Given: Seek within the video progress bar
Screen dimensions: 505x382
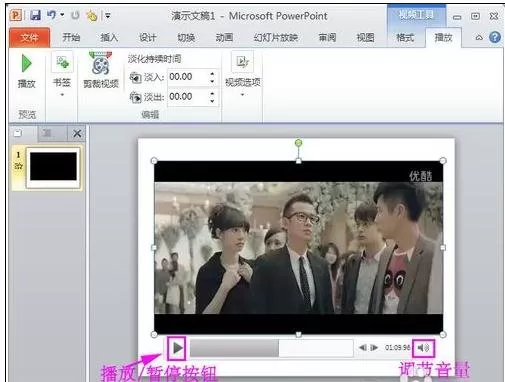Looking at the screenshot, I should point(272,348).
